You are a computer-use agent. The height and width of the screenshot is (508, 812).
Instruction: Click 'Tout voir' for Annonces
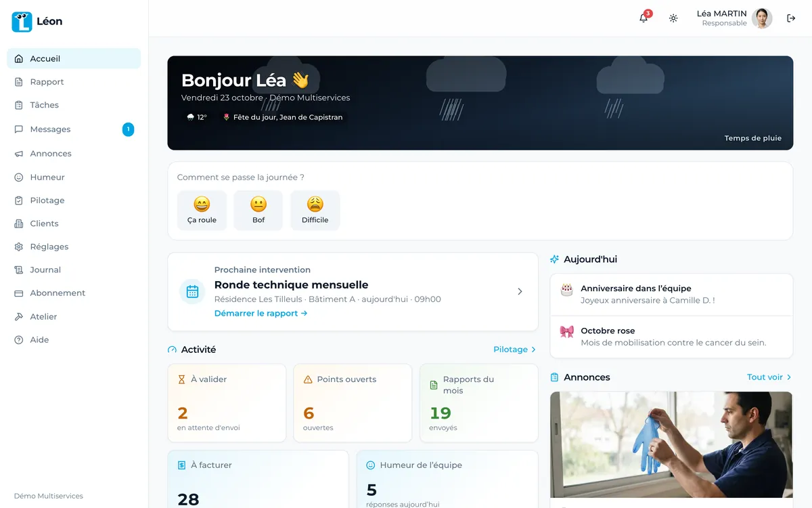[x=769, y=377]
